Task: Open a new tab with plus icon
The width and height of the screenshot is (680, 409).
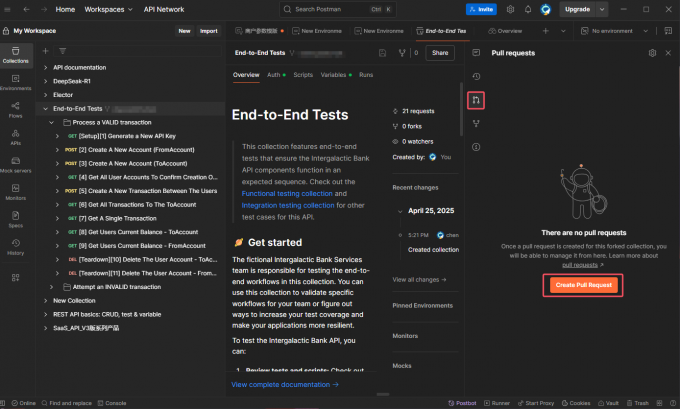Action: (546, 31)
